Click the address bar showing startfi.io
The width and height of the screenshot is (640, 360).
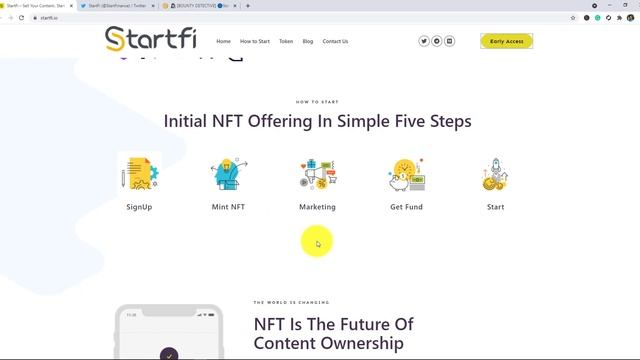(x=302, y=18)
